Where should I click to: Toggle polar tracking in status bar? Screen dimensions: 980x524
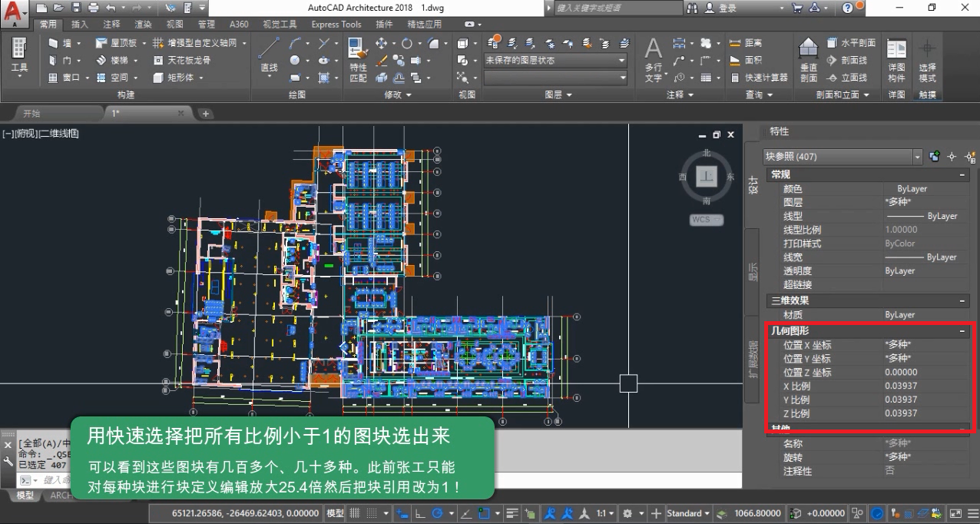pos(439,513)
